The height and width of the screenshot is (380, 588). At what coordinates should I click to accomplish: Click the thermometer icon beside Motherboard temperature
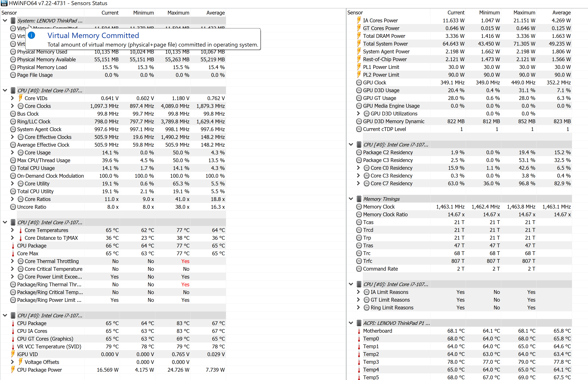pos(359,331)
